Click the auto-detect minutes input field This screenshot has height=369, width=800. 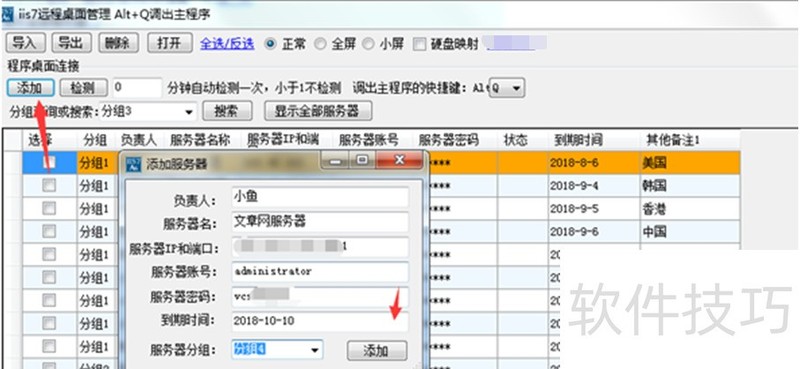click(137, 88)
